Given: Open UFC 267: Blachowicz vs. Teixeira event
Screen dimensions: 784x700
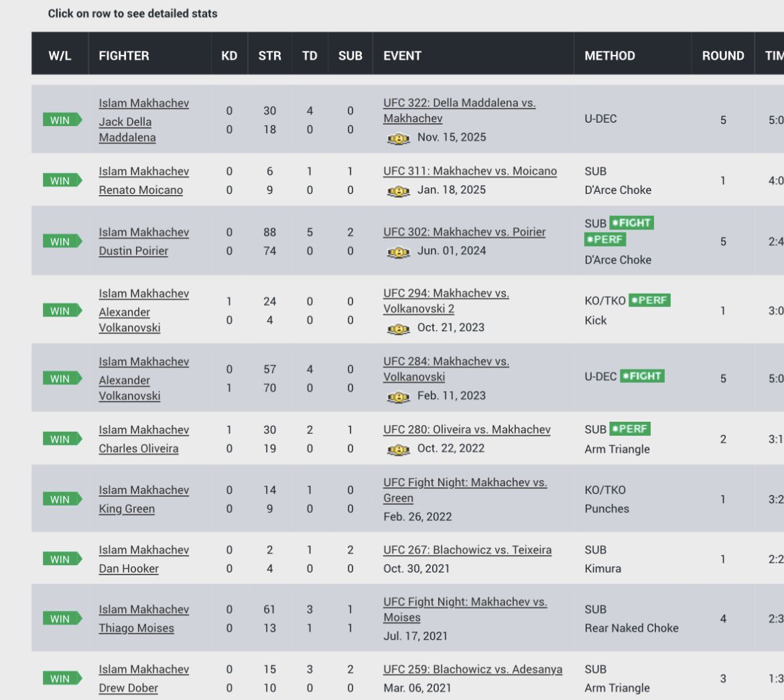Looking at the screenshot, I should (x=468, y=550).
